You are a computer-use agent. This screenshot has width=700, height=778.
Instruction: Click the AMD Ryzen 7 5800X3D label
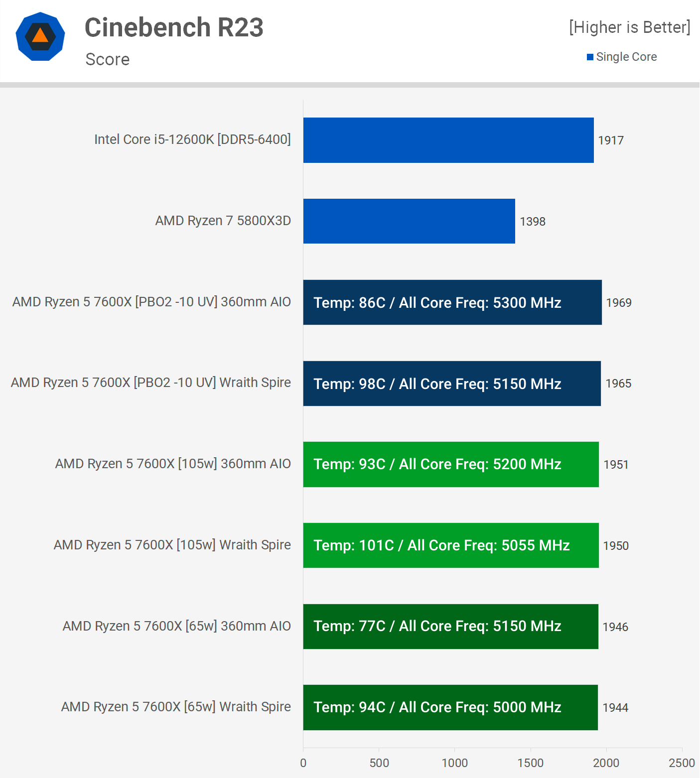tap(223, 221)
